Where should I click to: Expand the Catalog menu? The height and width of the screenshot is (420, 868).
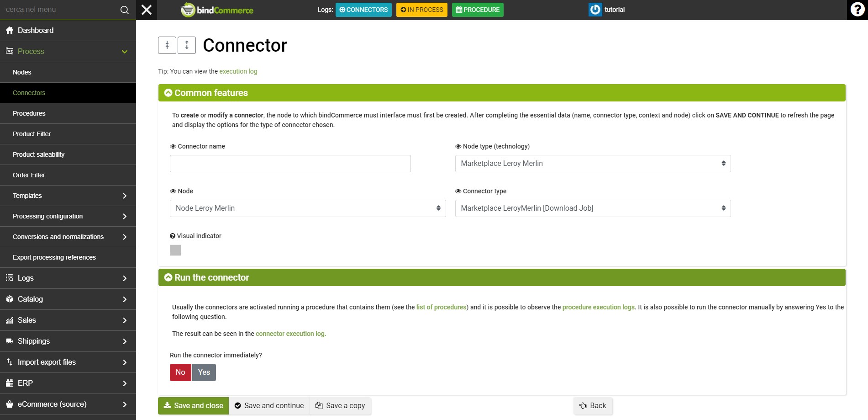[x=125, y=299]
